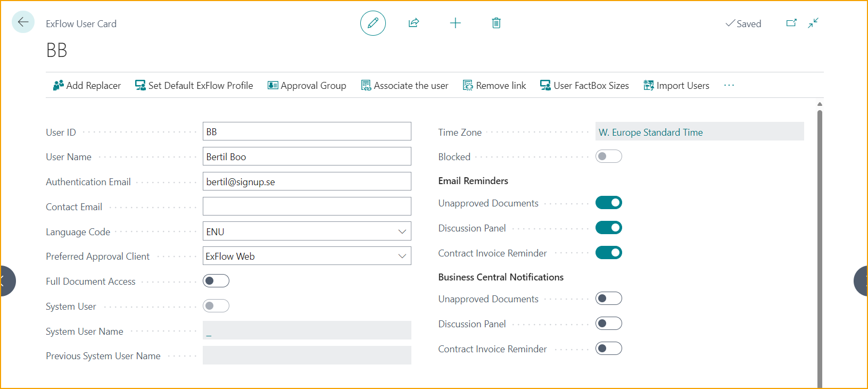
Task: Click the pencil edit icon
Action: click(373, 23)
